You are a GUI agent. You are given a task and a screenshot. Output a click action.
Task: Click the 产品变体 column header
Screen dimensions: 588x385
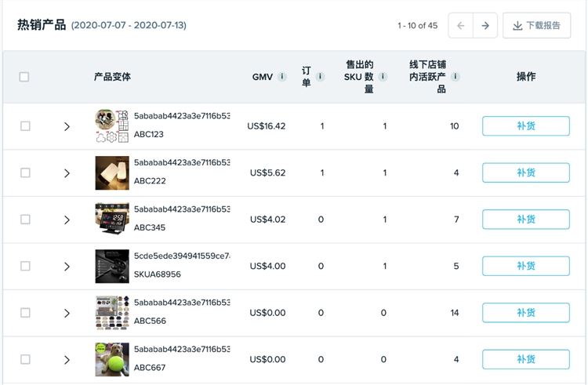(x=112, y=77)
